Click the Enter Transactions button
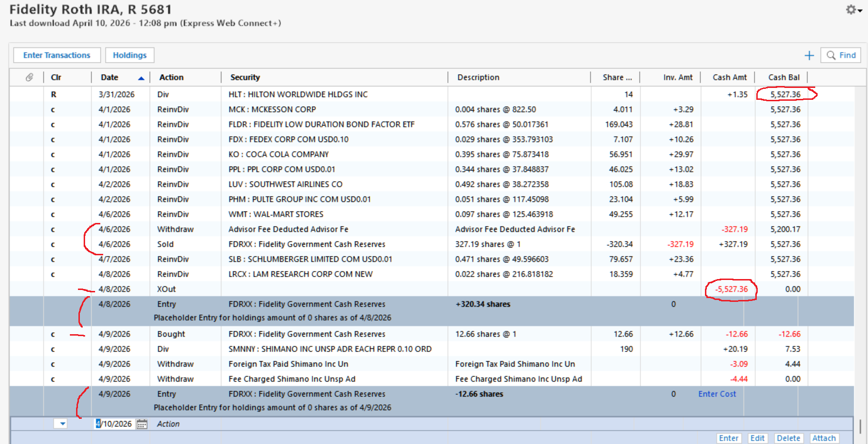The height and width of the screenshot is (444, 868). [x=57, y=55]
